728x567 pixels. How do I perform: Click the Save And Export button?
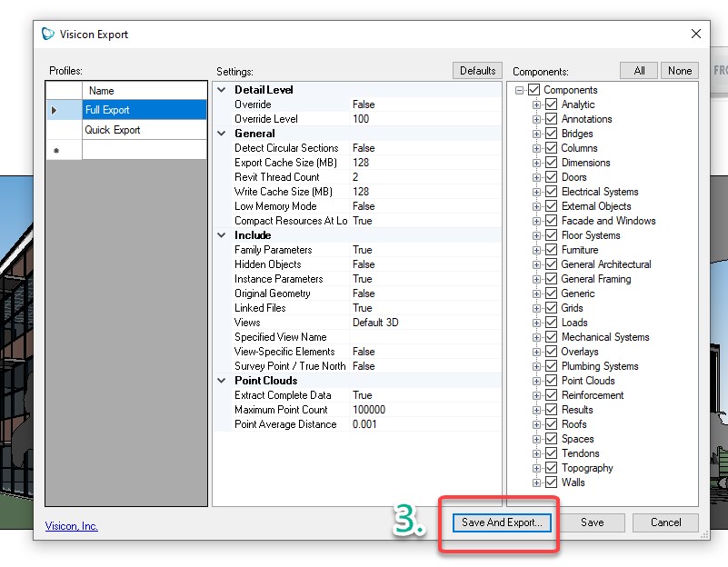coord(499,522)
